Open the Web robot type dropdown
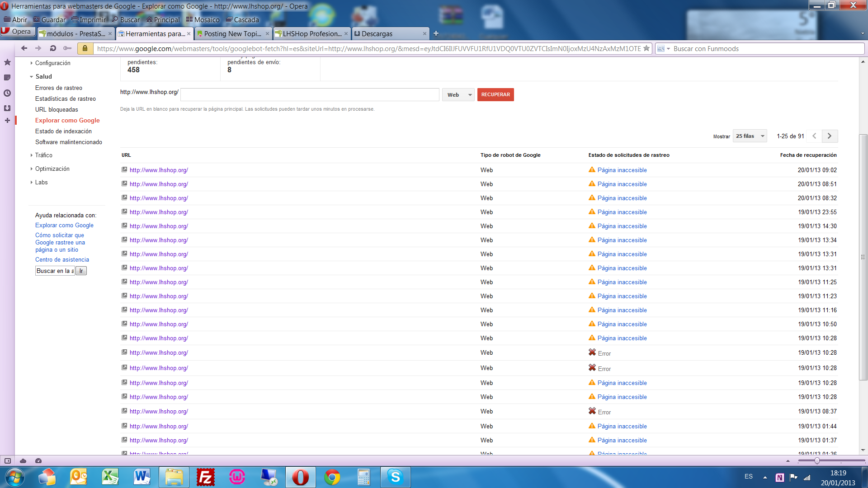The width and height of the screenshot is (868, 488). coord(458,95)
